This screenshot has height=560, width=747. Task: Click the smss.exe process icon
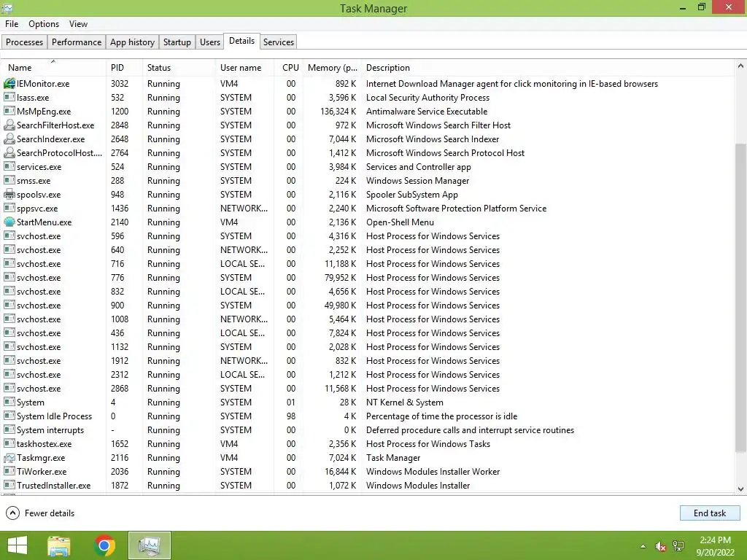point(9,181)
